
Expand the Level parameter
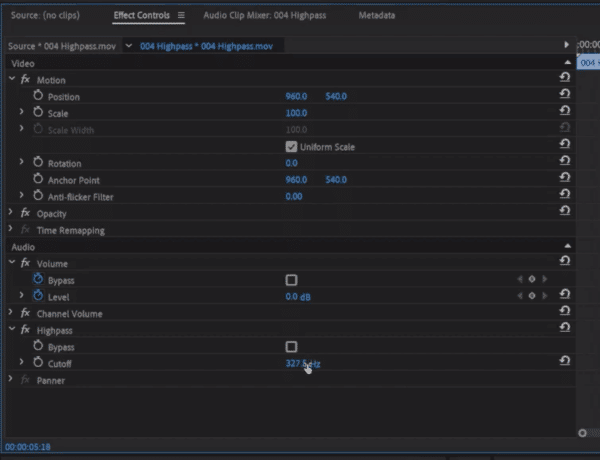[x=21, y=295]
